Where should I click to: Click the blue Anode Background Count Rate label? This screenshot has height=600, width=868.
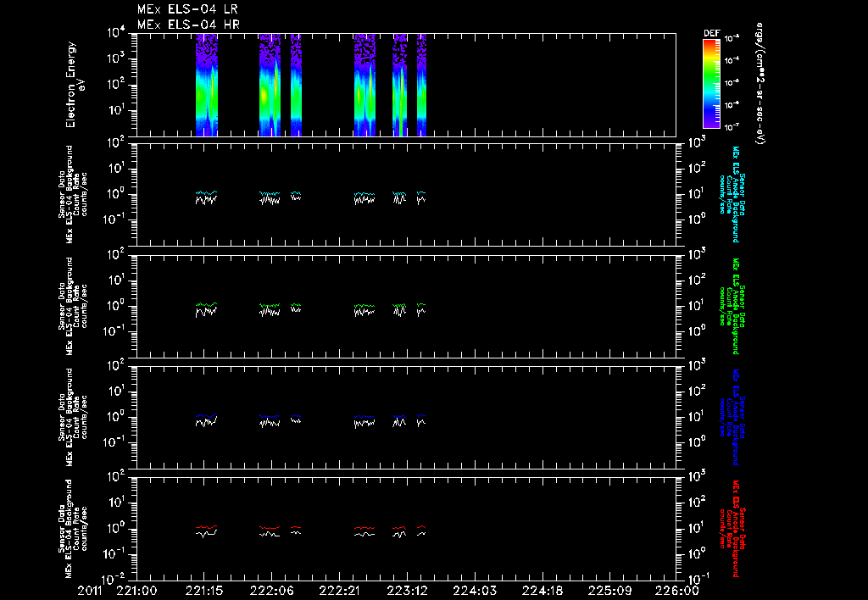(x=732, y=417)
